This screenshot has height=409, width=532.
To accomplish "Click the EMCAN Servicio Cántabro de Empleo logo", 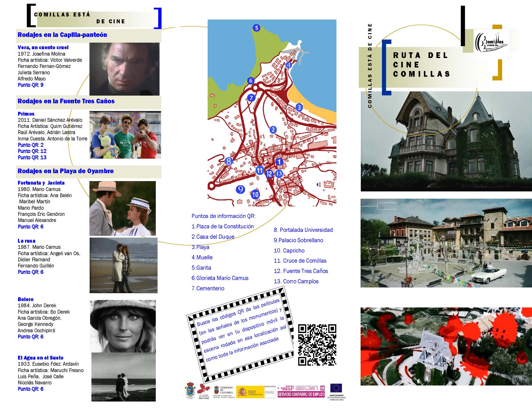I will point(301,391).
